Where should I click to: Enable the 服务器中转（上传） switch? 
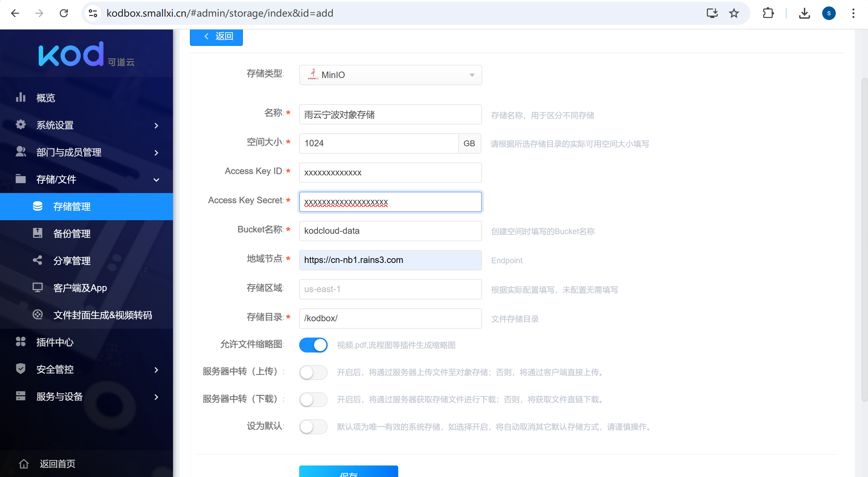click(x=313, y=372)
